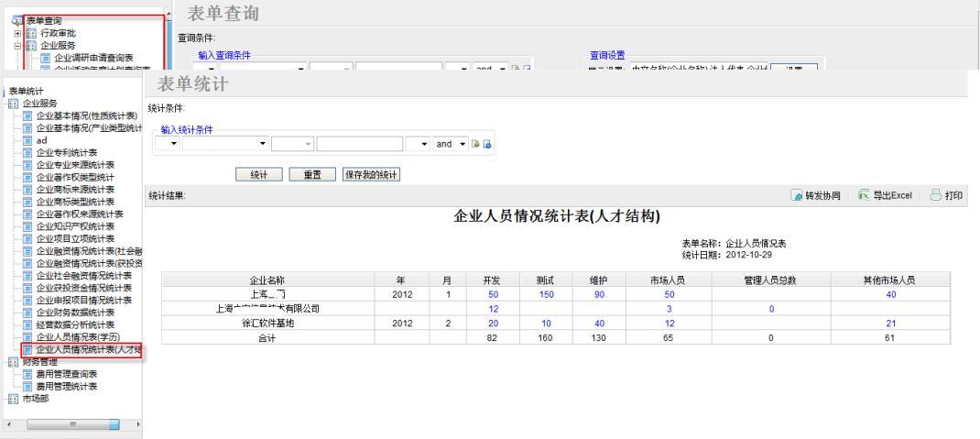The image size is (980, 439).
Task: Click the 12 link in 开发 column
Action: [493, 309]
